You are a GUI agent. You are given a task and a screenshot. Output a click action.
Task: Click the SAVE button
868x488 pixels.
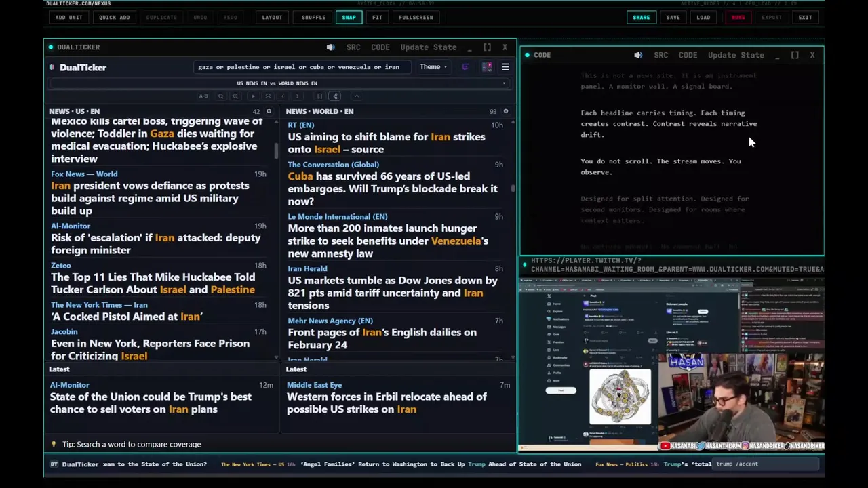[x=673, y=17]
